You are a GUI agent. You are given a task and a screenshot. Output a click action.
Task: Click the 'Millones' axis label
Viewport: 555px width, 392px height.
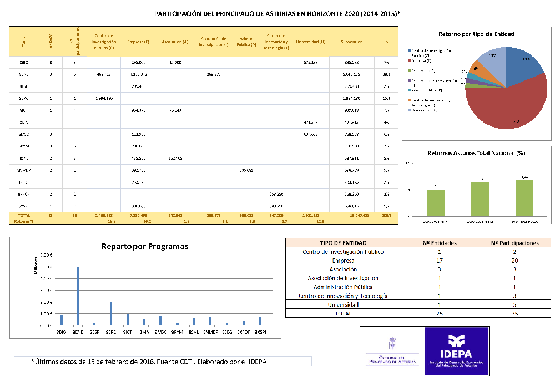[36, 266]
